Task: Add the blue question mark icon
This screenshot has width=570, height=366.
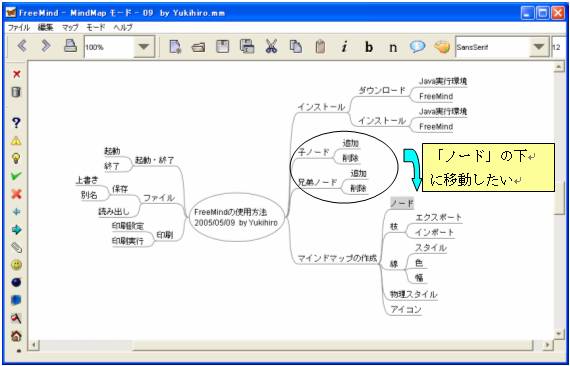Action: [16, 123]
